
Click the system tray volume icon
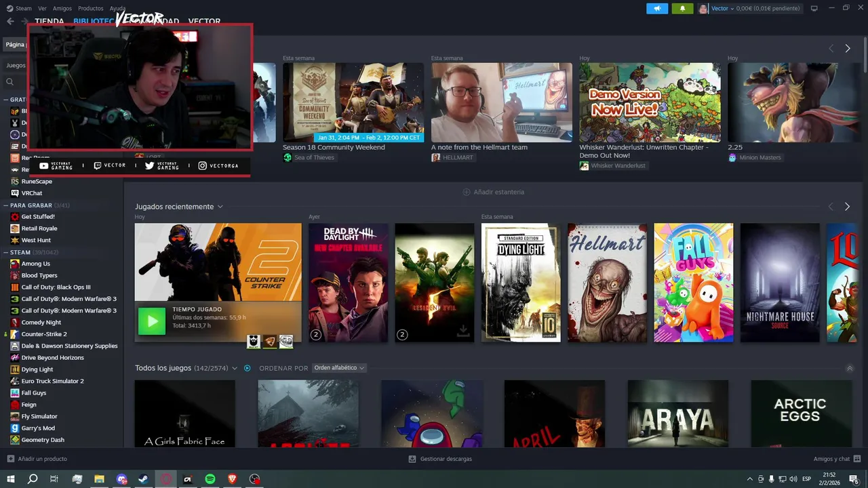point(794,479)
